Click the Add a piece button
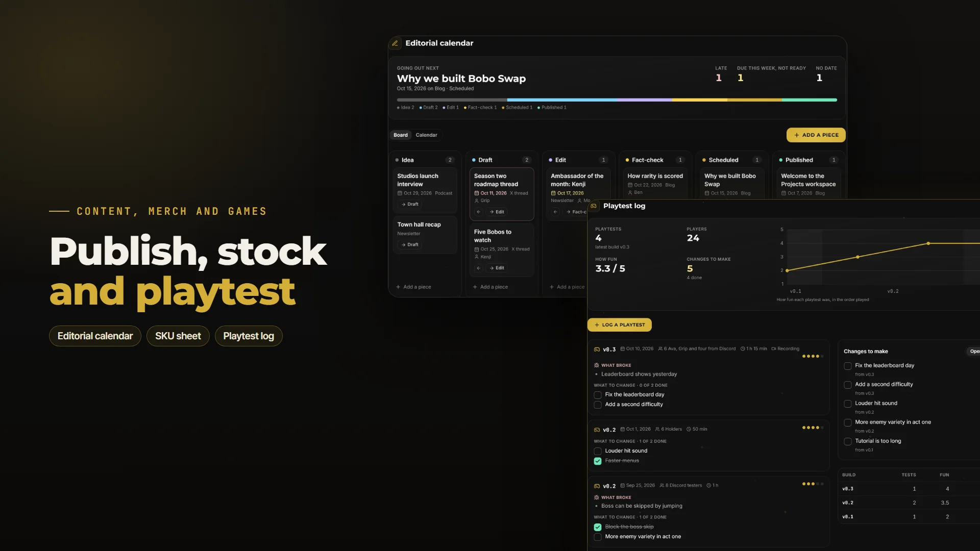 816,135
